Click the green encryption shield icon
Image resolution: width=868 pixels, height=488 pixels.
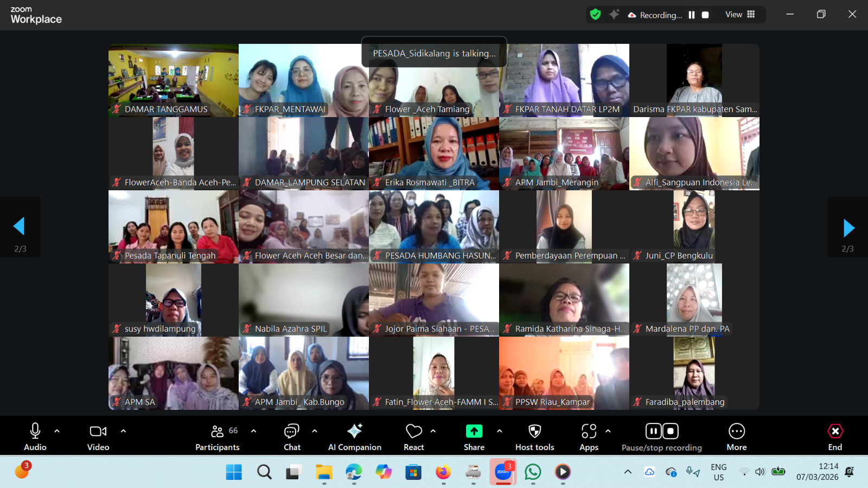(595, 15)
